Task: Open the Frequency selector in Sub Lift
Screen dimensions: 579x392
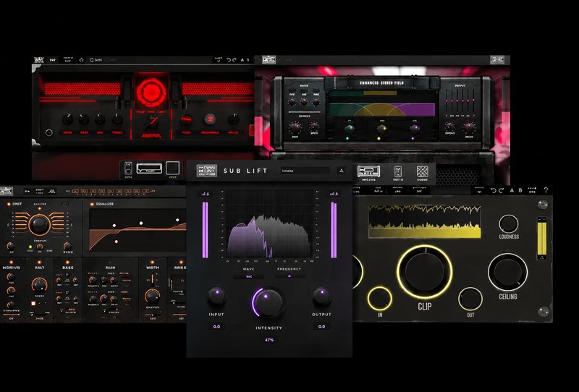Action: (289, 276)
